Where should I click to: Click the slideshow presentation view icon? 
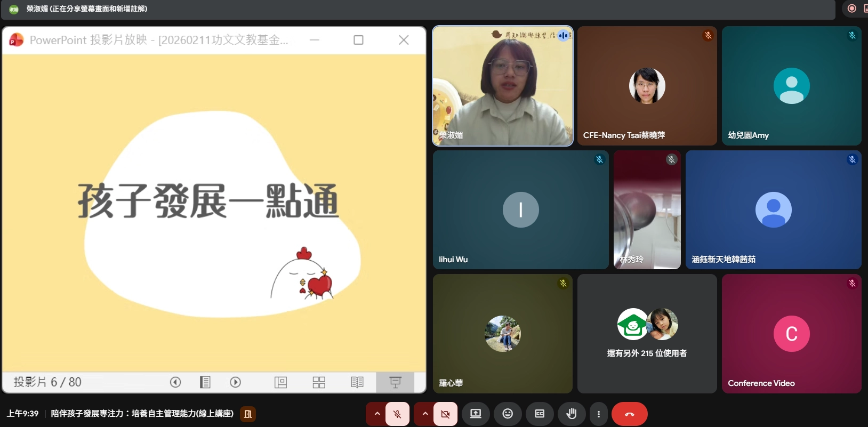395,382
